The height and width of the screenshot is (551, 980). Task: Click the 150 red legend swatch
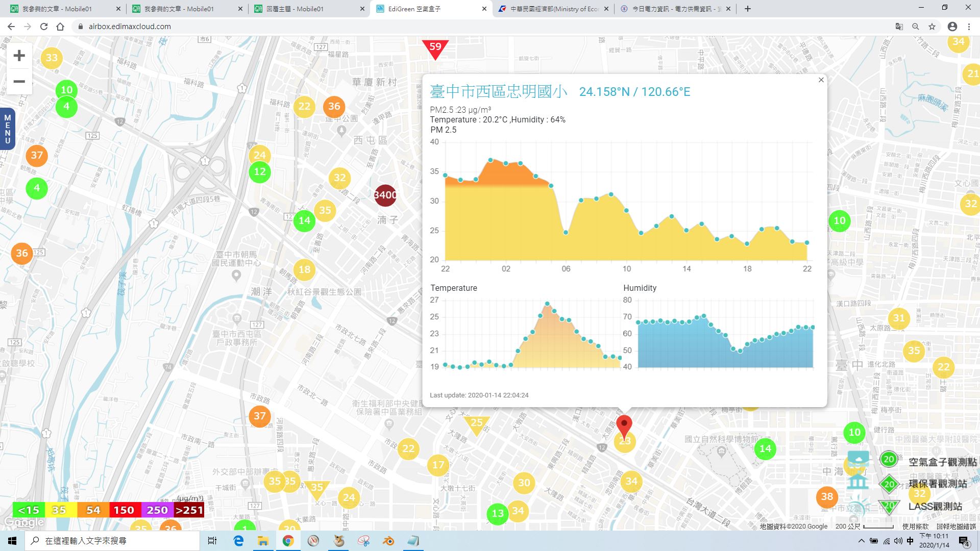click(x=124, y=510)
